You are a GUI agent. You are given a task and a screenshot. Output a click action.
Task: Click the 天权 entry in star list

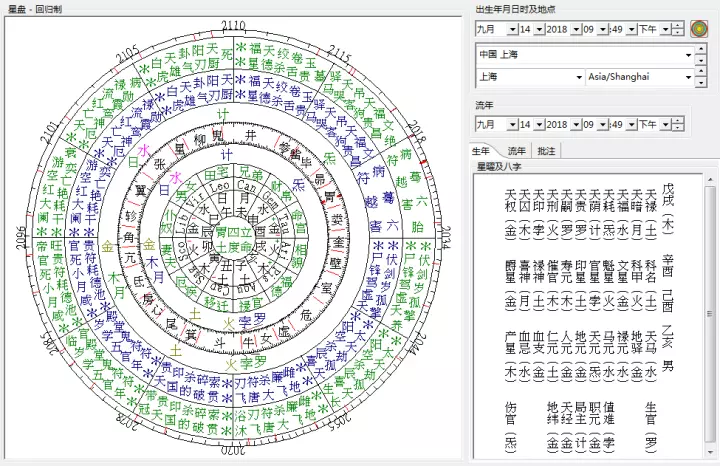point(511,201)
